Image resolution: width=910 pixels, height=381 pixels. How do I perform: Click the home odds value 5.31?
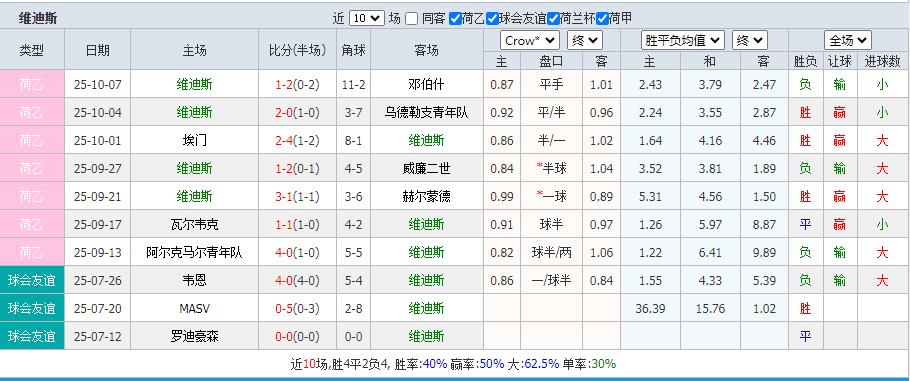[650, 197]
